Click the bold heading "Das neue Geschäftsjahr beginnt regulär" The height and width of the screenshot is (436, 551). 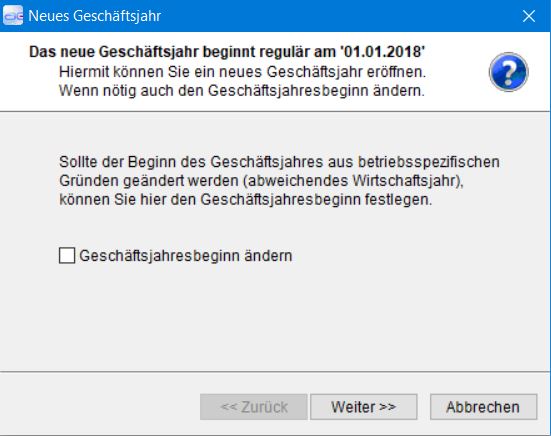pyautogui.click(x=182, y=52)
